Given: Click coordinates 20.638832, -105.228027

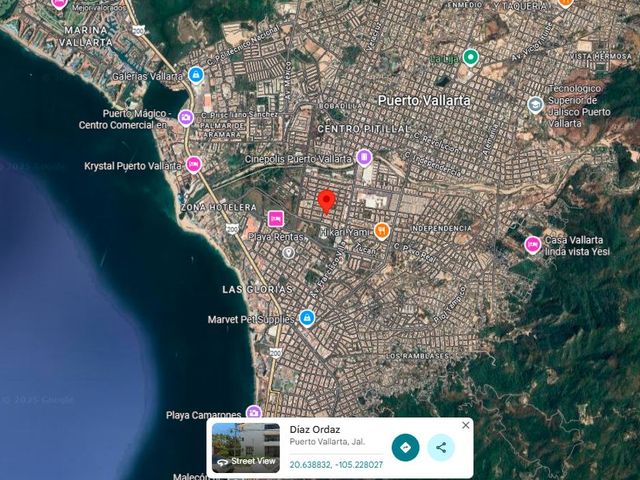Looking at the screenshot, I should 336,465.
